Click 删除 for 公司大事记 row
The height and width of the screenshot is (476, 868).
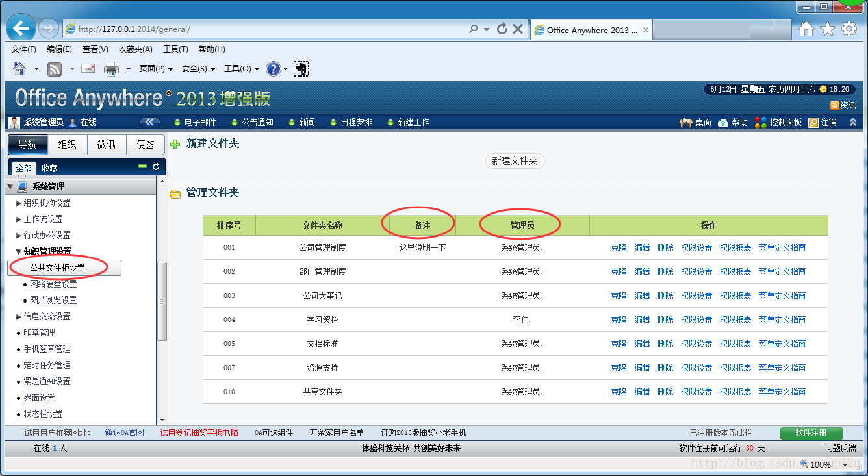665,295
